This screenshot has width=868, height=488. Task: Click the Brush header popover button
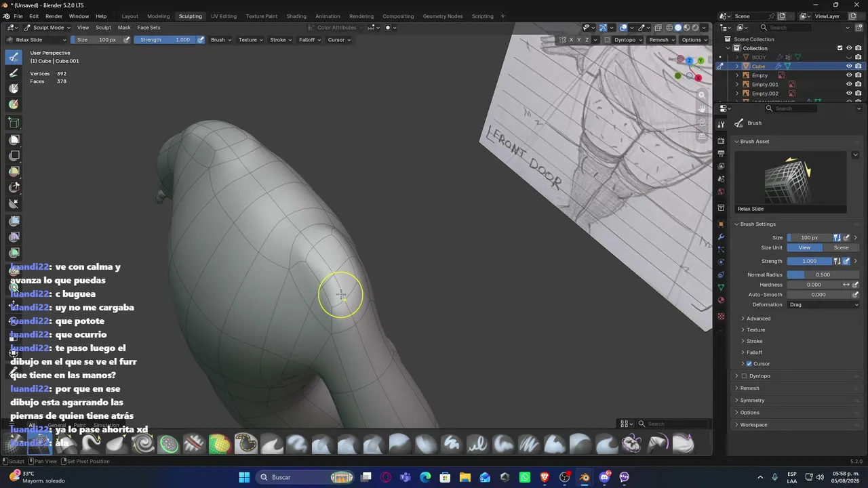click(221, 40)
